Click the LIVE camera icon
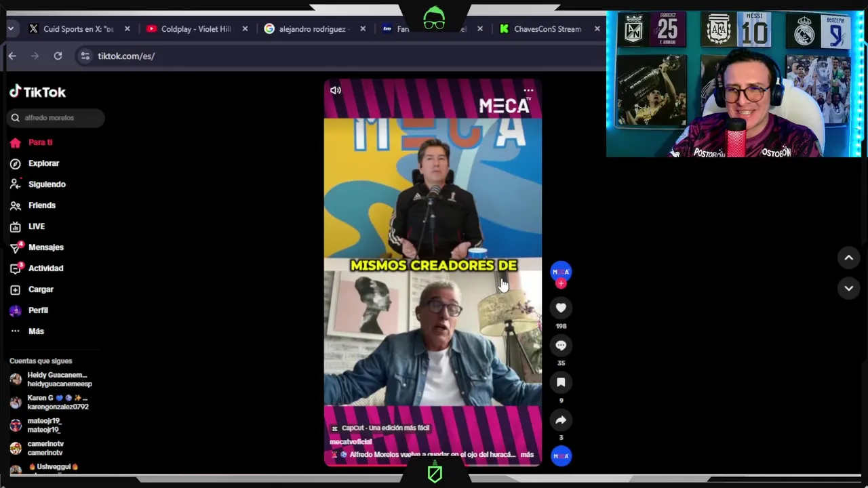The image size is (868, 488). coord(16,226)
